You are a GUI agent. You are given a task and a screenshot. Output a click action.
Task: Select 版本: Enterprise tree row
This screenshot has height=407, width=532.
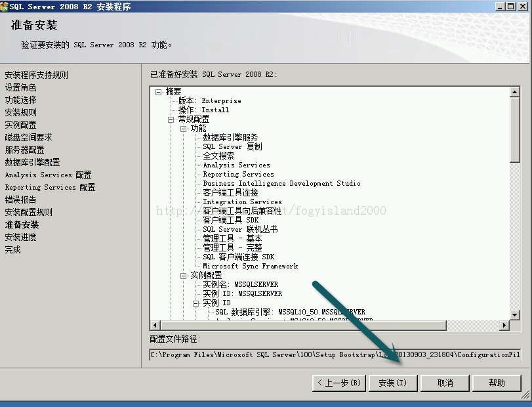pyautogui.click(x=210, y=101)
